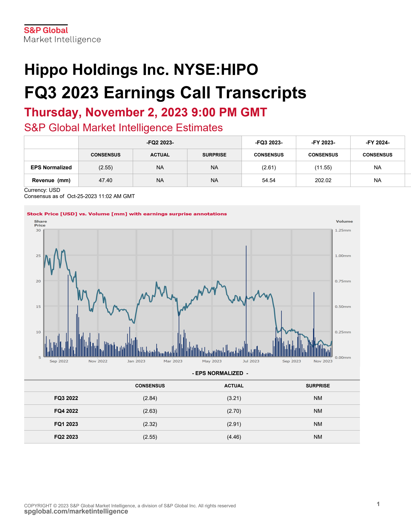This screenshot has height=532, width=411.
Task: Select the FQ3 2023 Earnings Call Transcripts heading
Action: click(165, 92)
